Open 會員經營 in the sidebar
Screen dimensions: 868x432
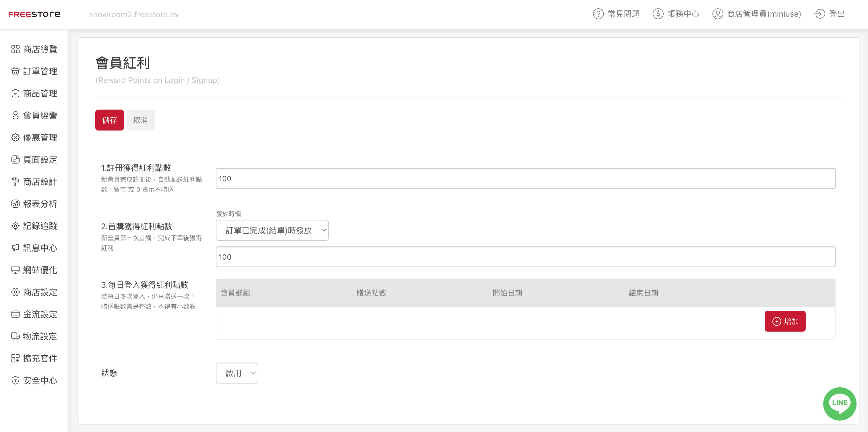click(40, 116)
